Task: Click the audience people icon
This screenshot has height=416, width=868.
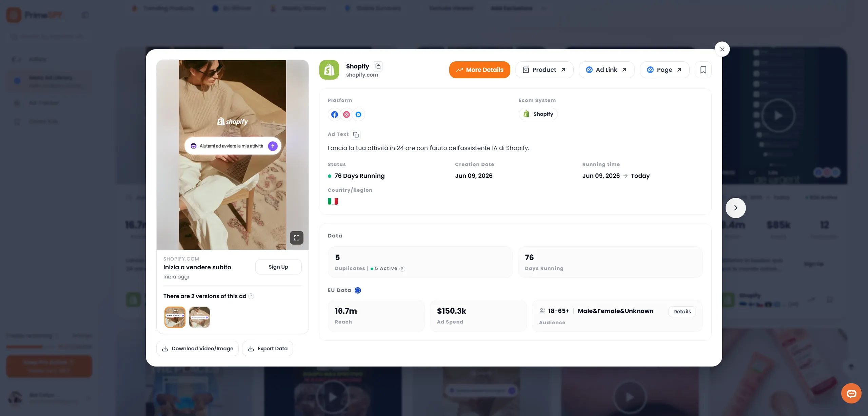Action: click(542, 311)
